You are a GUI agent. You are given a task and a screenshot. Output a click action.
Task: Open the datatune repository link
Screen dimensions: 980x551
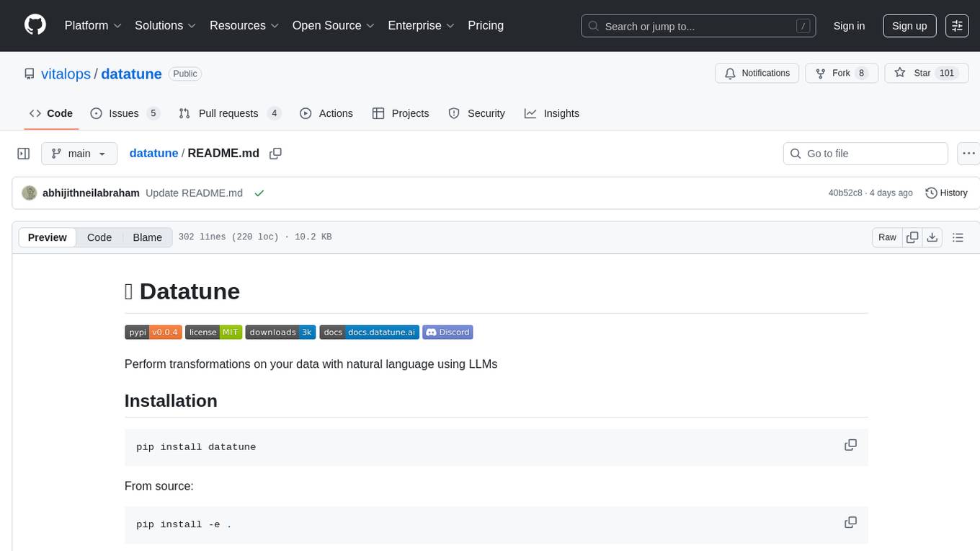click(131, 74)
